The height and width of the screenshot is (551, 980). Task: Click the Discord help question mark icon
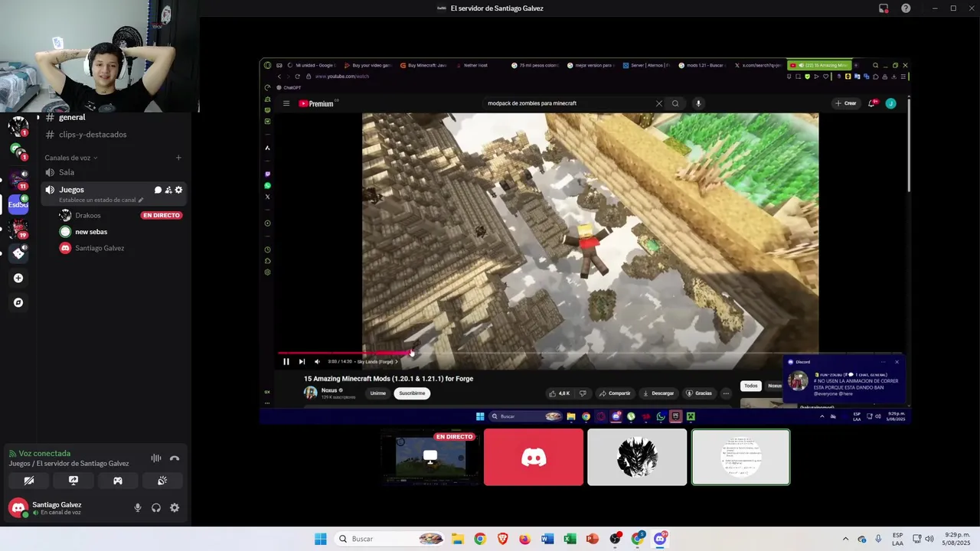(906, 8)
